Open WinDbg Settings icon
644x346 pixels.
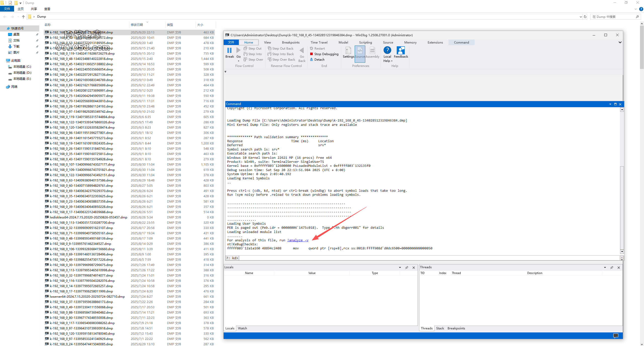pos(348,51)
